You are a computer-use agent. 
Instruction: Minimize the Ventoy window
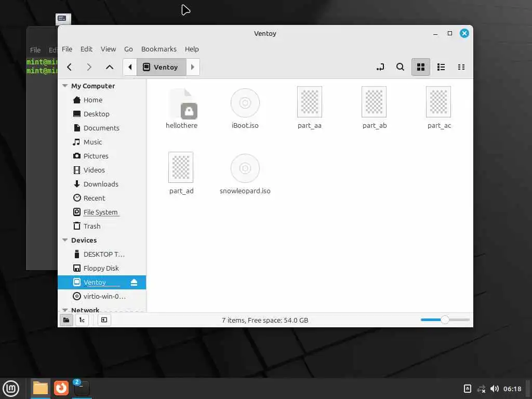435,34
